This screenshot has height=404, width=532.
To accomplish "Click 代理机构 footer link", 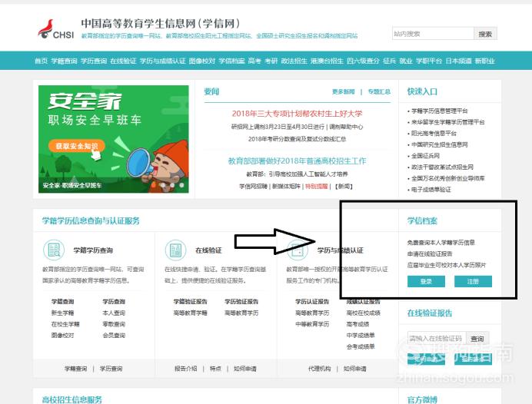I will point(319,369).
